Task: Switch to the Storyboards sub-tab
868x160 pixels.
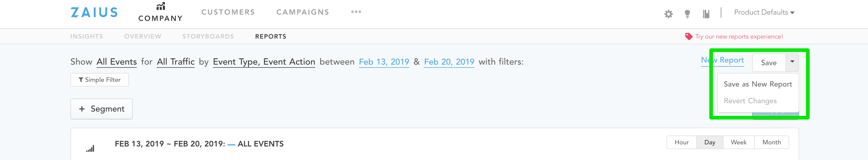Action: point(208,36)
